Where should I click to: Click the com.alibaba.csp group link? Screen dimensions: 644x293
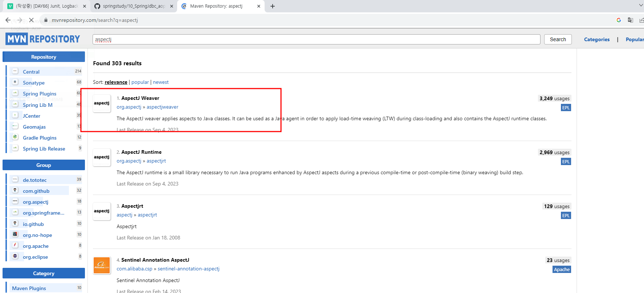click(x=134, y=269)
